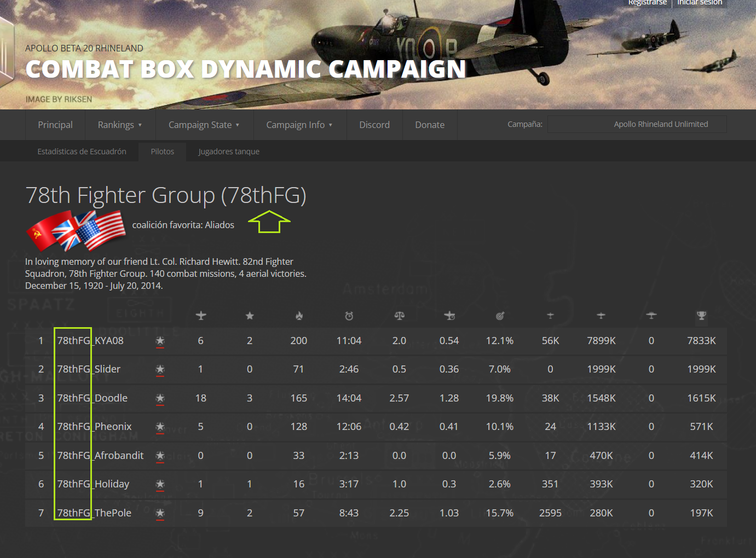Screen dimensions: 756x558
Task: Click IMAGE BY RIKSEN credit text
Action: [x=59, y=99]
